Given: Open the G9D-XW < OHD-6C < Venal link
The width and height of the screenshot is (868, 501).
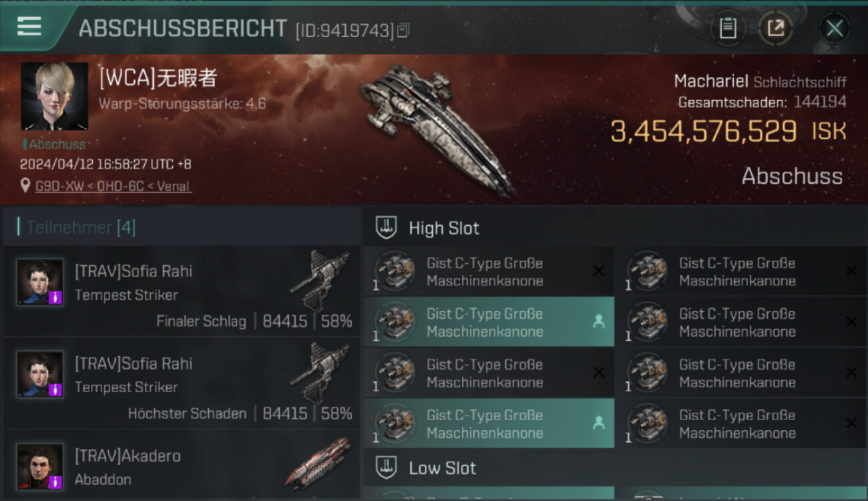Looking at the screenshot, I should (114, 186).
